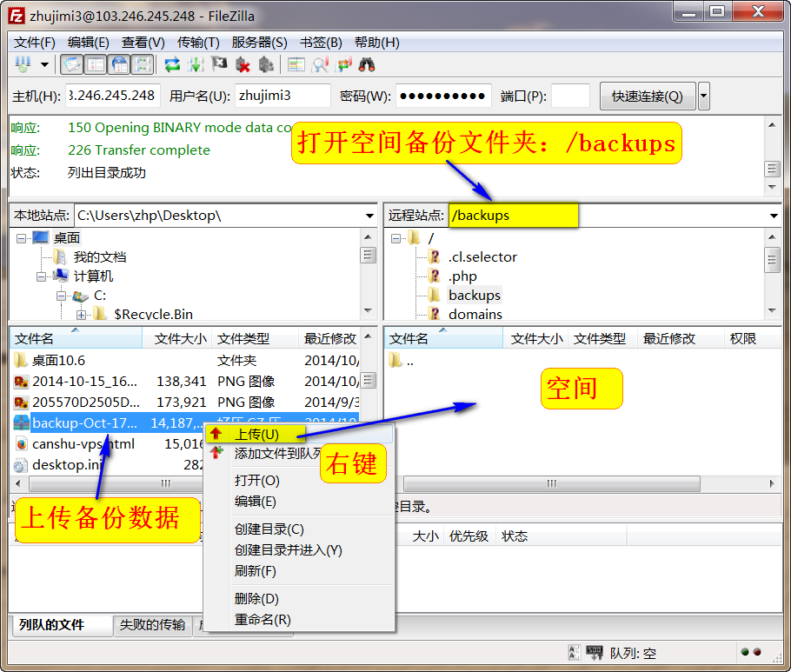
Task: Choose 打开(O) in the context menu
Action: tap(299, 480)
